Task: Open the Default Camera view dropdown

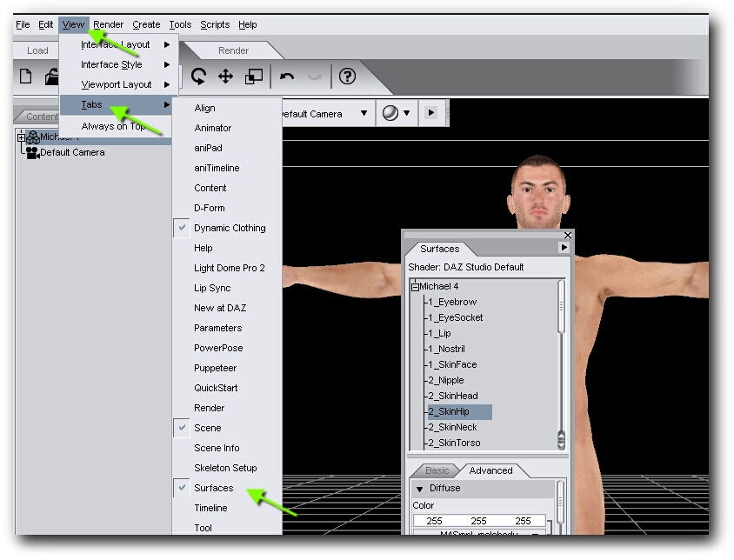Action: point(364,113)
